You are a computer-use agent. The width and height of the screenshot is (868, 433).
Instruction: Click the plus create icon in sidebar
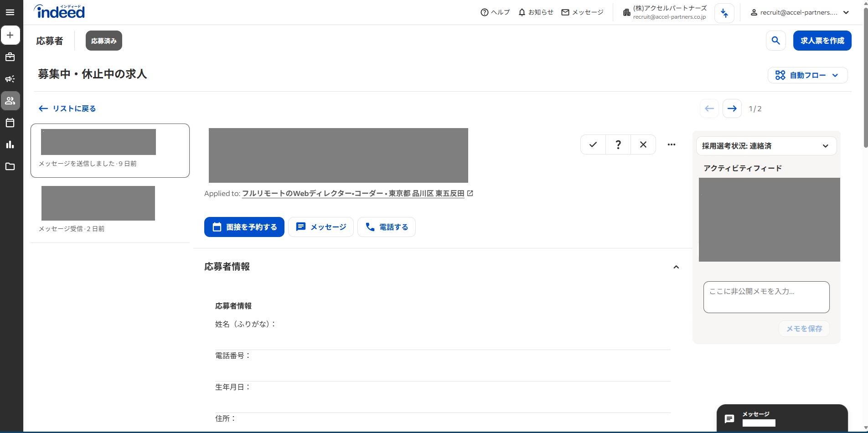tap(10, 35)
